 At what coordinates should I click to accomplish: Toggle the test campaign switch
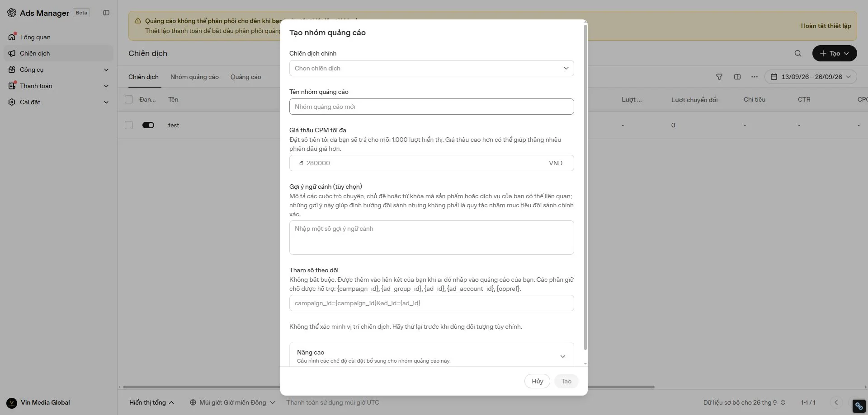click(x=148, y=125)
